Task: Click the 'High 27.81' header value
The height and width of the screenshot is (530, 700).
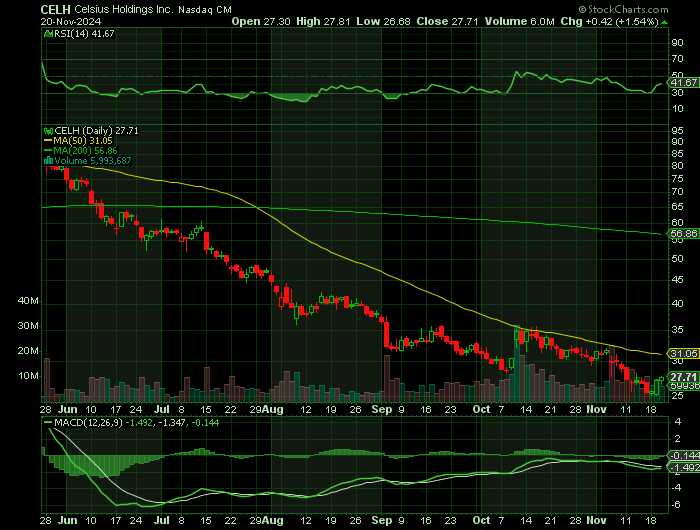Action: click(323, 21)
